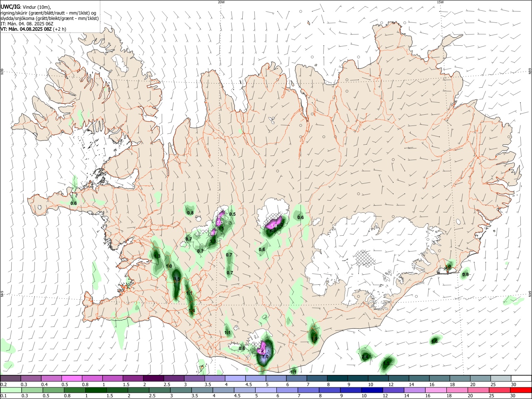Click the first dusky purple swatch of upper legend
532x399 pixels.
10,378
